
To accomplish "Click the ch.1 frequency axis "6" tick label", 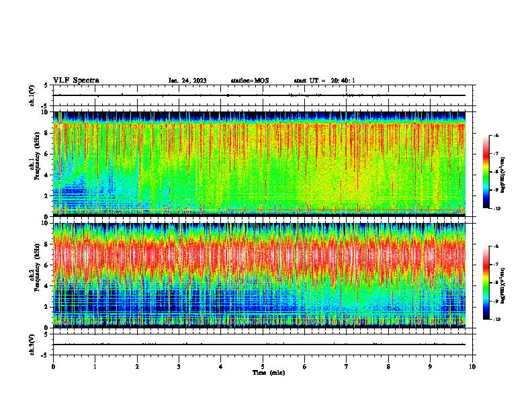I will coord(47,154).
